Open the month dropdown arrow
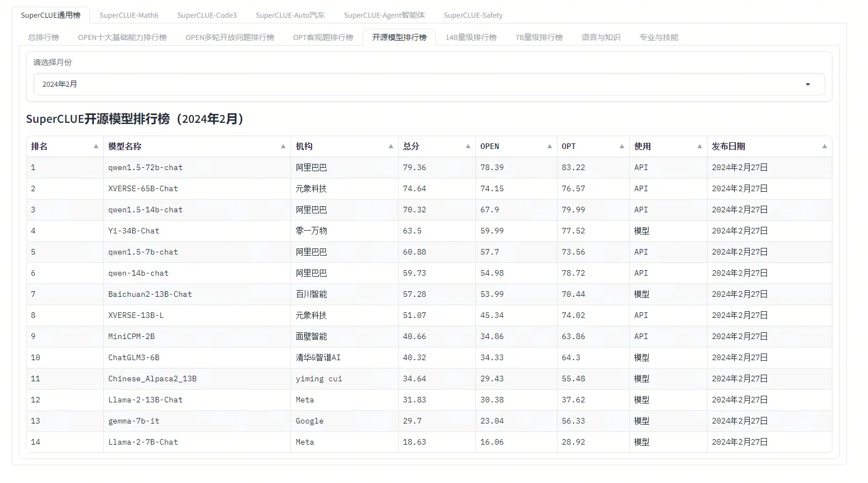Image resolution: width=868 pixels, height=483 pixels. 808,84
